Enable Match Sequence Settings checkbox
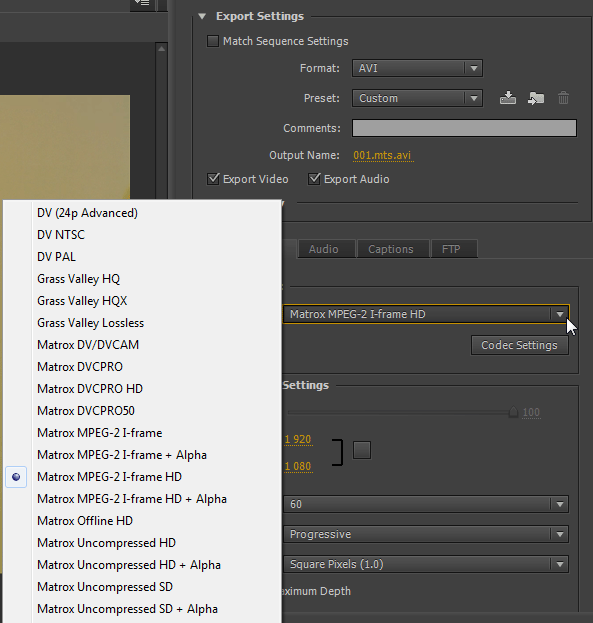Screen dimensions: 593x623 [213, 41]
